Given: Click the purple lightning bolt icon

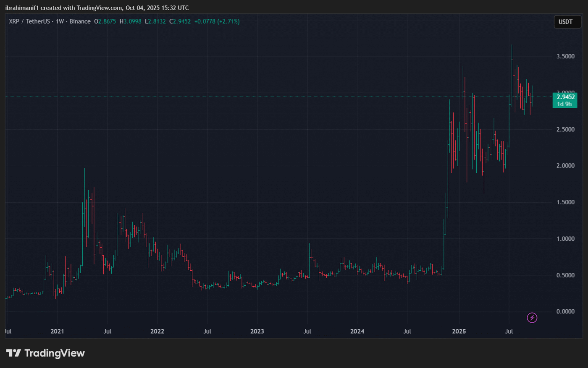Looking at the screenshot, I should click(532, 318).
